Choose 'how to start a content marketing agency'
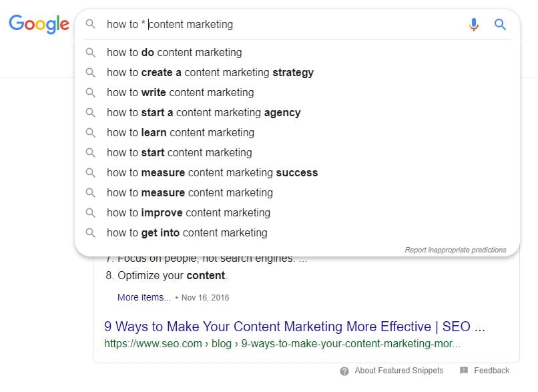The width and height of the screenshot is (538, 392). 297,113
